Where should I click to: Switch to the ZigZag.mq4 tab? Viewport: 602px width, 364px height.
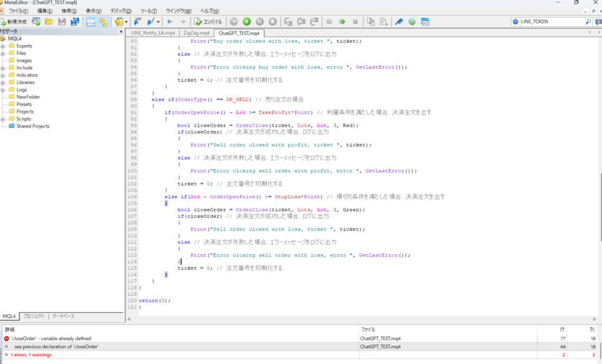click(196, 33)
